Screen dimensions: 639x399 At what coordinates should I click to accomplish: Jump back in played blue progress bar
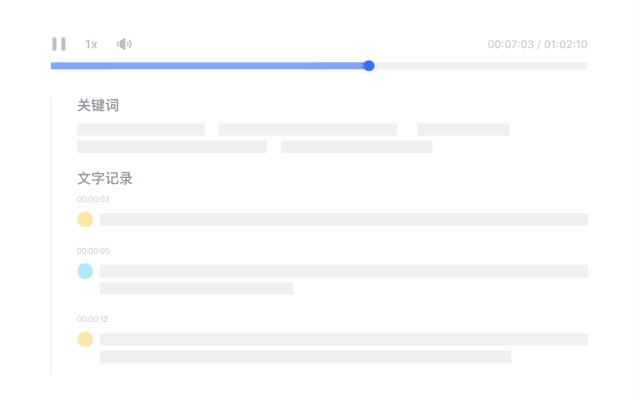[x=207, y=66]
